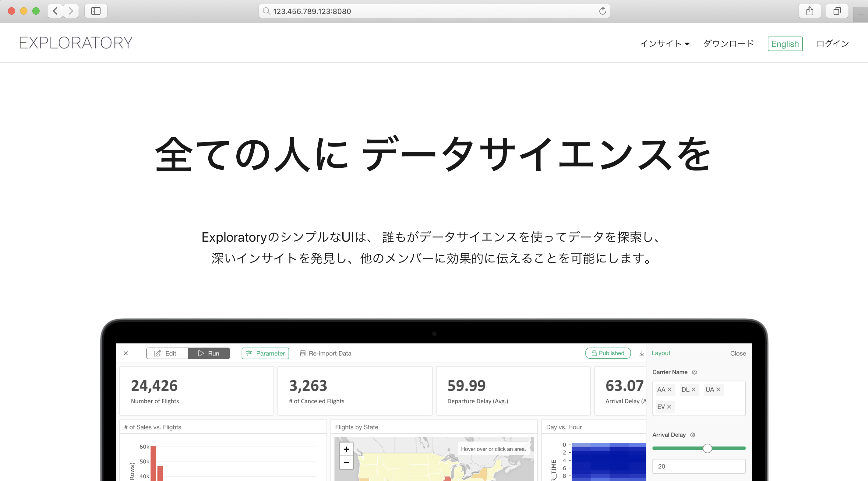The image size is (868, 481).
Task: Open Carrier Name settings gear icon
Action: pos(694,372)
